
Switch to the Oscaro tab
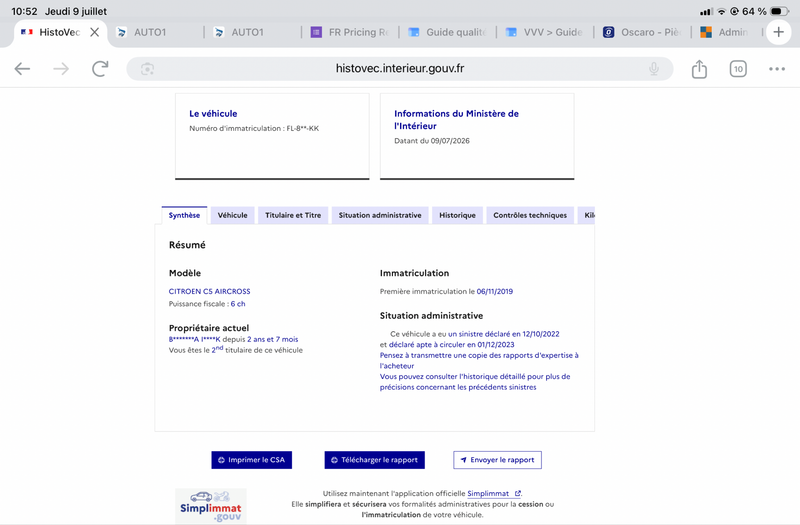click(x=643, y=32)
